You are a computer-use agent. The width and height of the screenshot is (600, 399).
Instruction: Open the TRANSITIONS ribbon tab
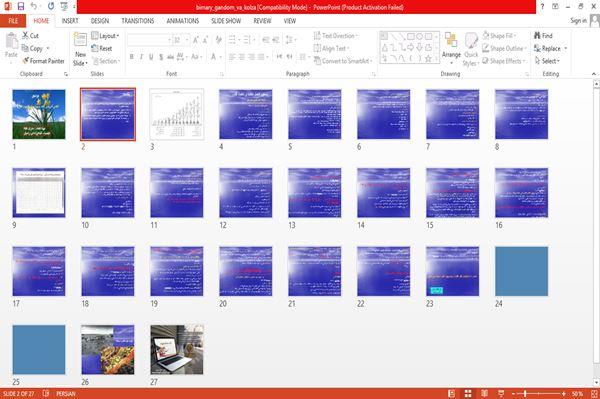point(138,21)
